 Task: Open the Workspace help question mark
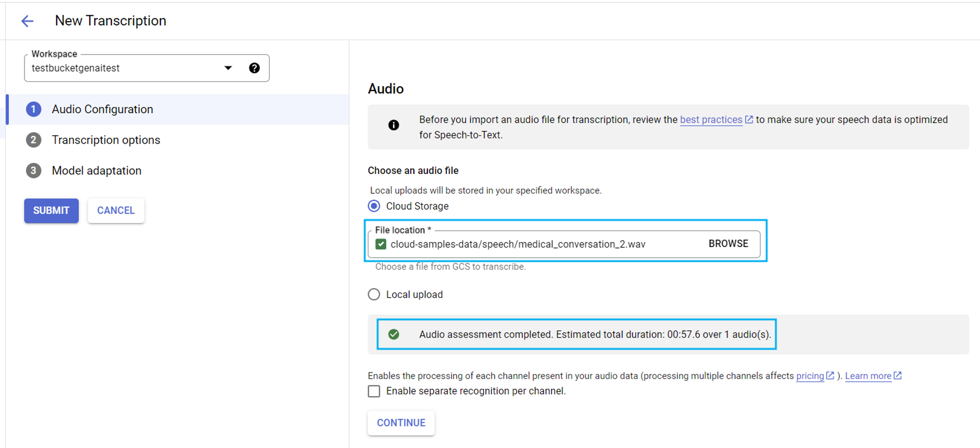coord(254,68)
